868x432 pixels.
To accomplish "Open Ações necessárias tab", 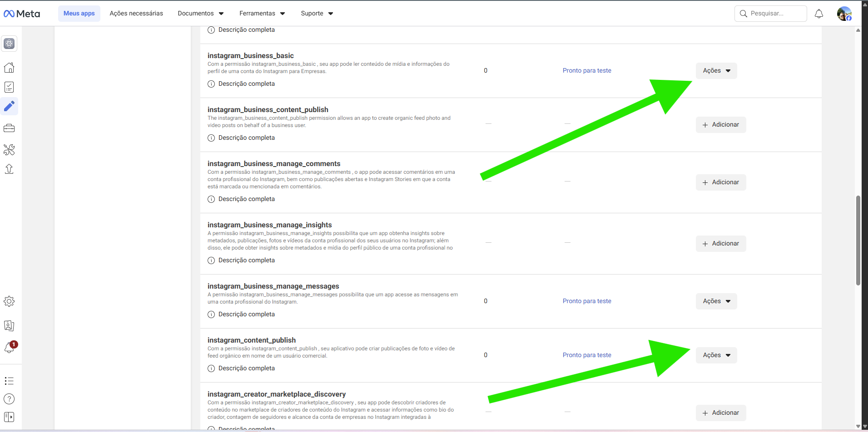I will coord(136,14).
